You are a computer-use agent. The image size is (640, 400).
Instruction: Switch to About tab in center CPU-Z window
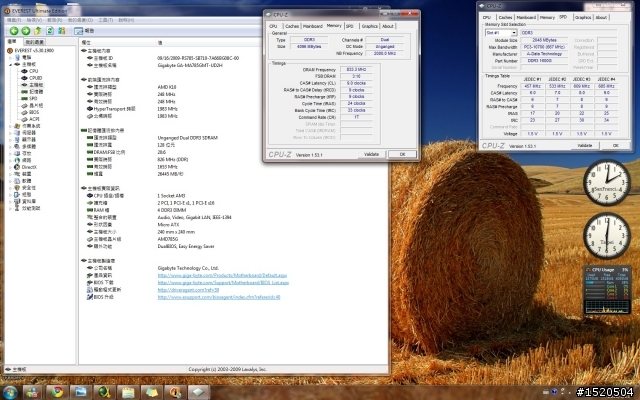[388, 26]
